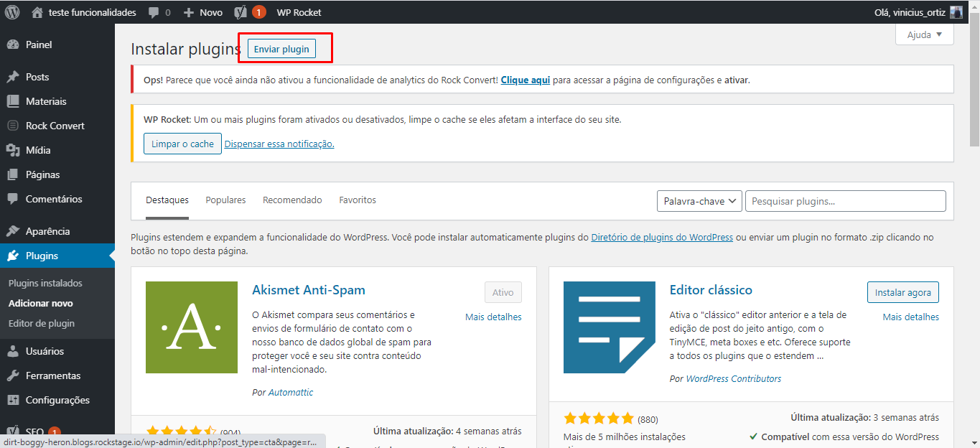980x448 pixels.
Task: Click the five-star rating on Editor clássico
Action: tap(599, 419)
